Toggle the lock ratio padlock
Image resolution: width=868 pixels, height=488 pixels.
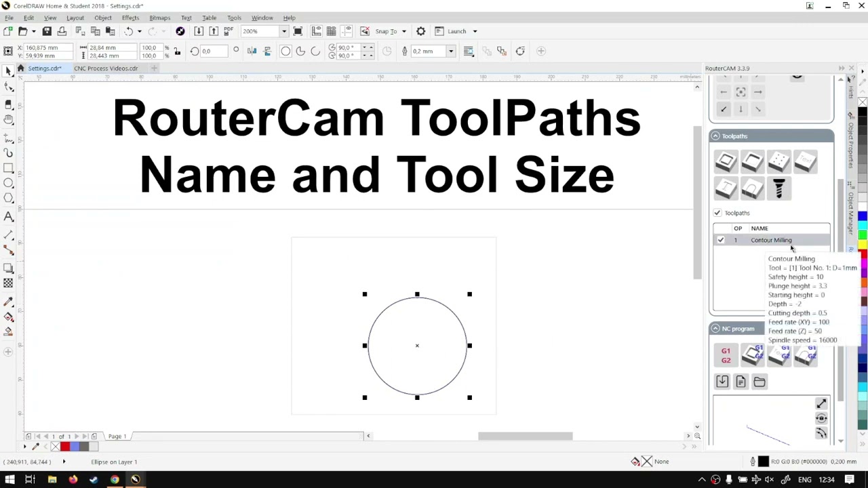point(177,52)
